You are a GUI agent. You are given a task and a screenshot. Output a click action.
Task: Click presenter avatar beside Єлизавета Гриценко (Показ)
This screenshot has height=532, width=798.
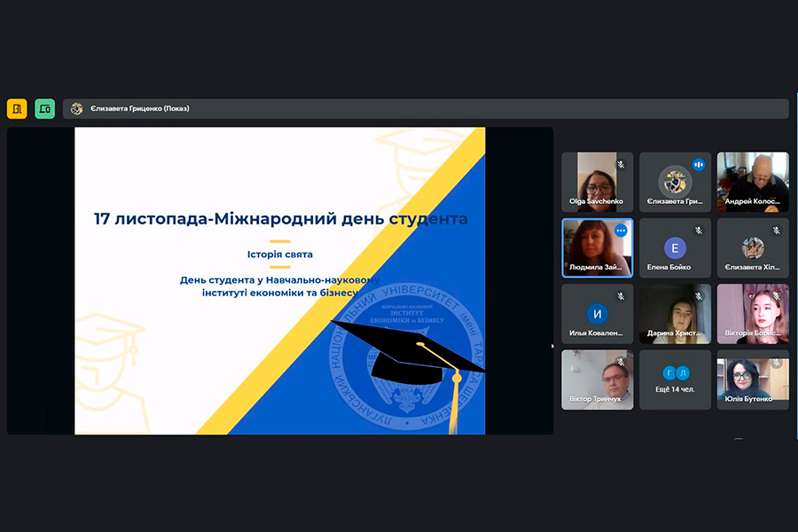click(77, 108)
